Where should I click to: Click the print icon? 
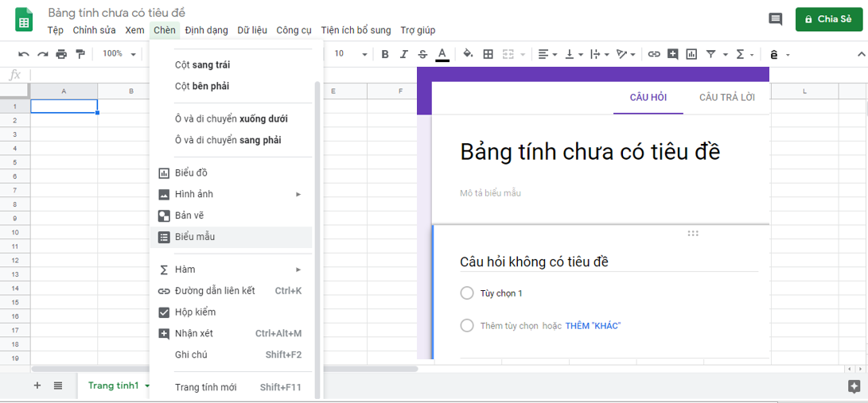pos(61,54)
